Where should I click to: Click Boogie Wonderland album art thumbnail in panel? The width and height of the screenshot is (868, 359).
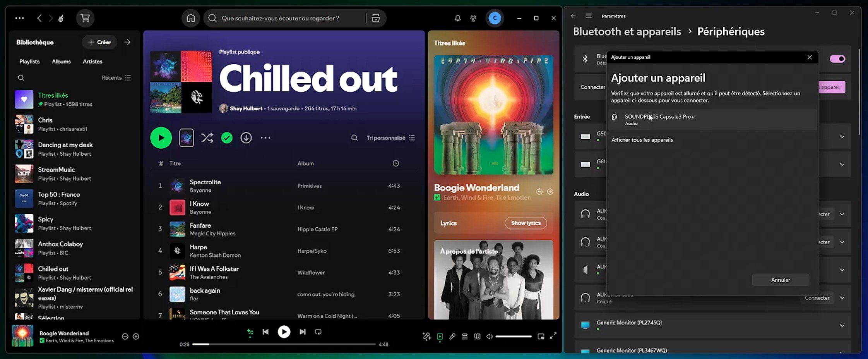(x=493, y=115)
